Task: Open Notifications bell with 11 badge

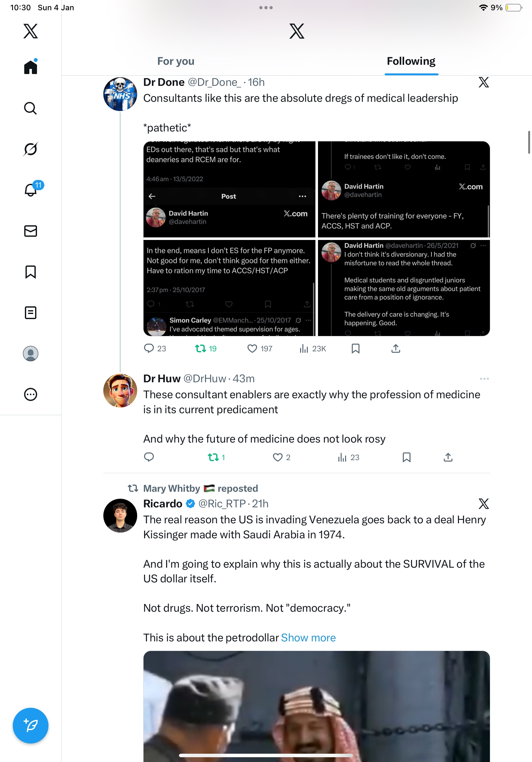Action: [x=31, y=190]
